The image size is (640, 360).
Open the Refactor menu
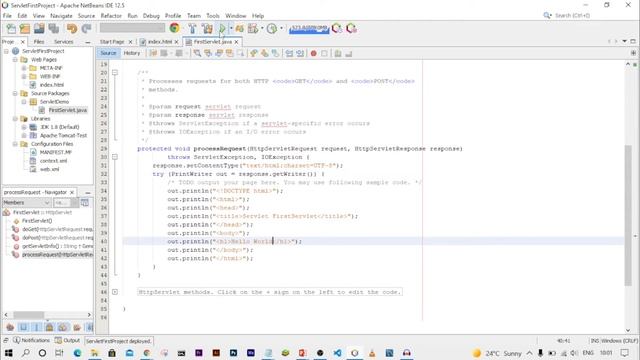[x=111, y=16]
